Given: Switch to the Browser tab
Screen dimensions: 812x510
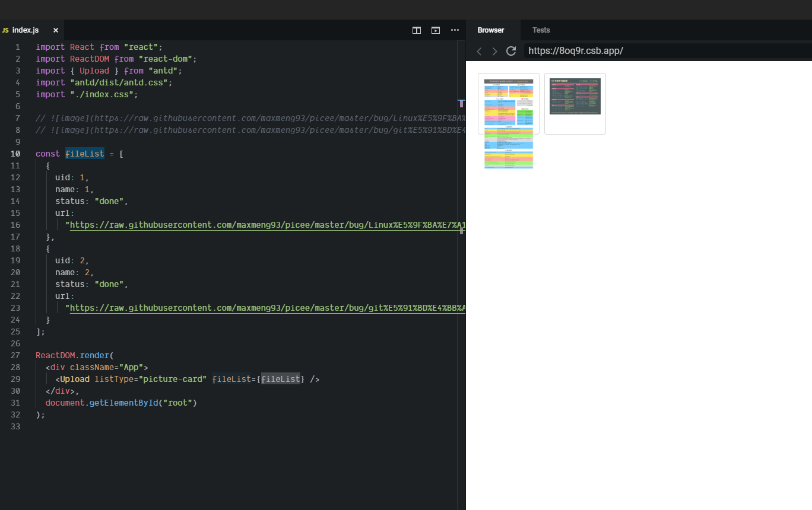Looking at the screenshot, I should pyautogui.click(x=491, y=30).
